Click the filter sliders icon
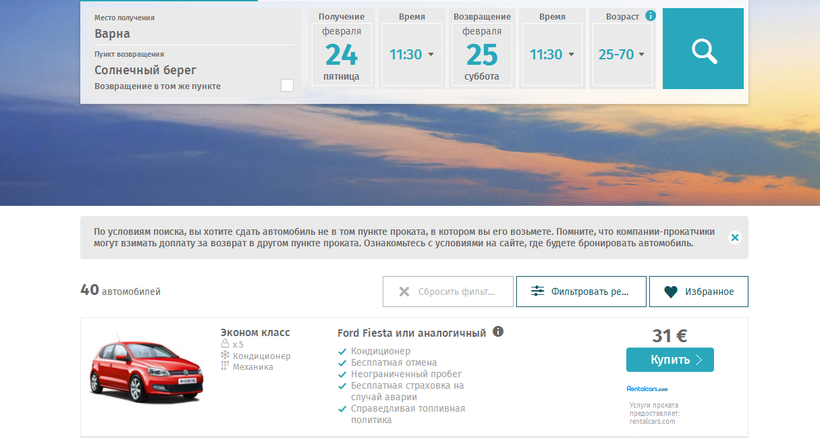The height and width of the screenshot is (438, 820). click(x=538, y=292)
